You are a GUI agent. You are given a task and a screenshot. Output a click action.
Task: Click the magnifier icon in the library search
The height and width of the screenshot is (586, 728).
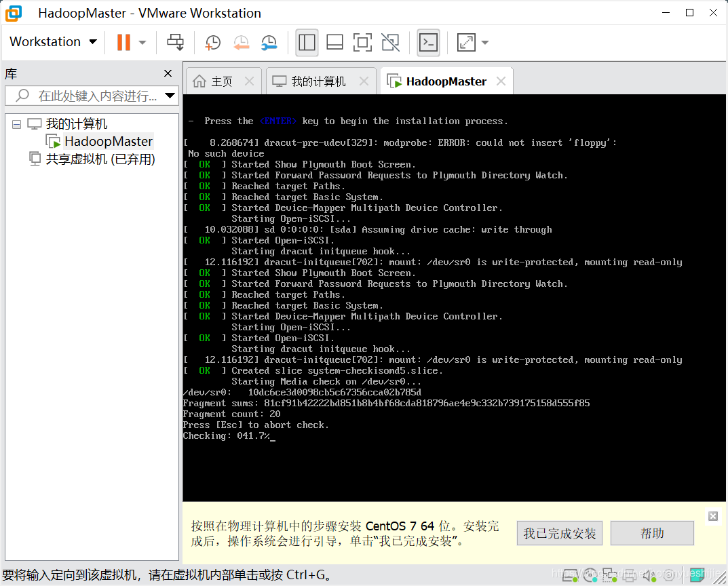[x=22, y=96]
